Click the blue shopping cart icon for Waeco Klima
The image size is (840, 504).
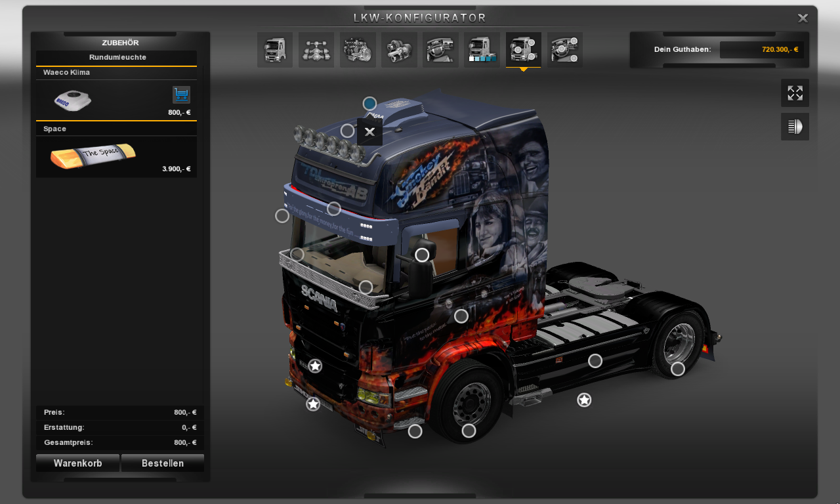click(x=181, y=94)
